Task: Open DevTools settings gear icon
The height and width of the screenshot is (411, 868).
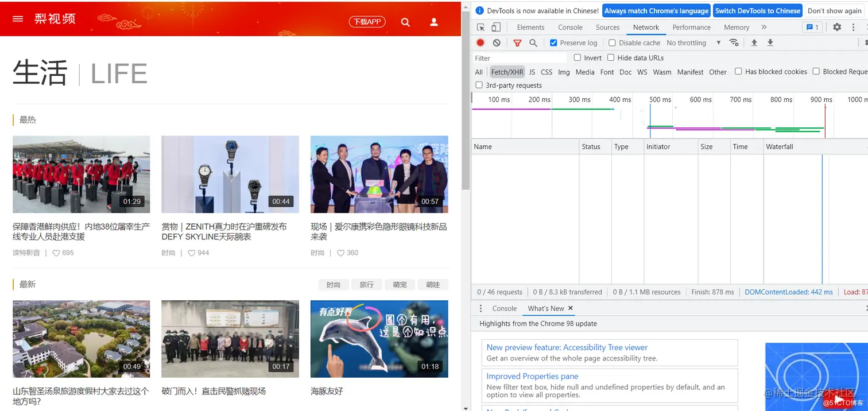Action: click(x=837, y=27)
